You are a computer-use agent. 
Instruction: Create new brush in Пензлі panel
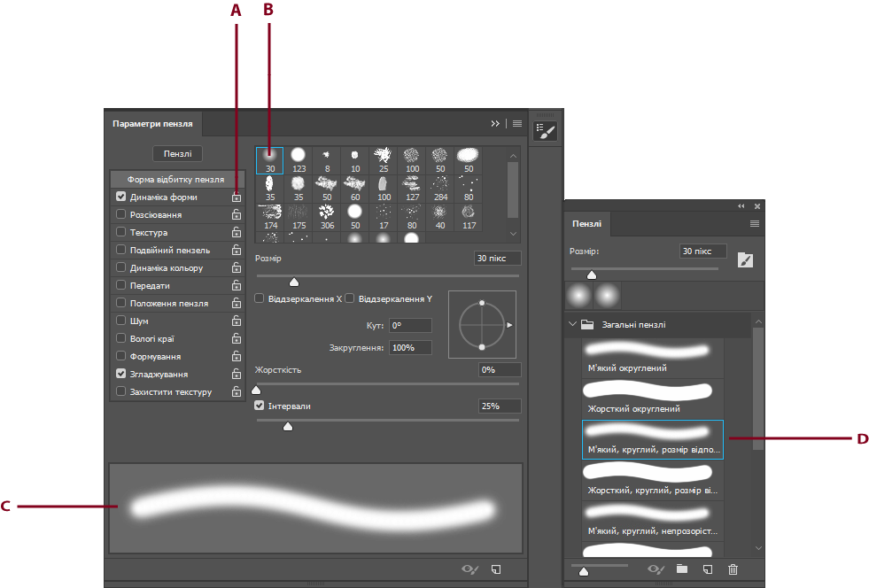coord(708,569)
